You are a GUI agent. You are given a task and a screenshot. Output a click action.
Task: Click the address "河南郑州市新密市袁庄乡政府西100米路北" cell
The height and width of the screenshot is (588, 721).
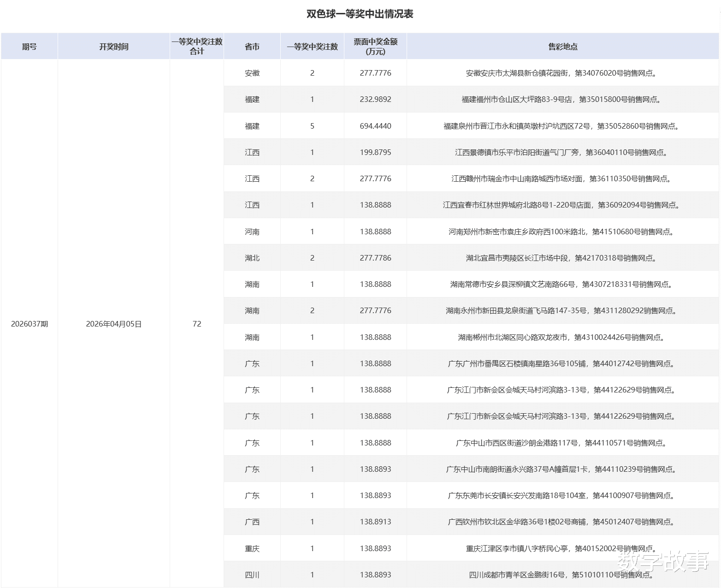(563, 232)
